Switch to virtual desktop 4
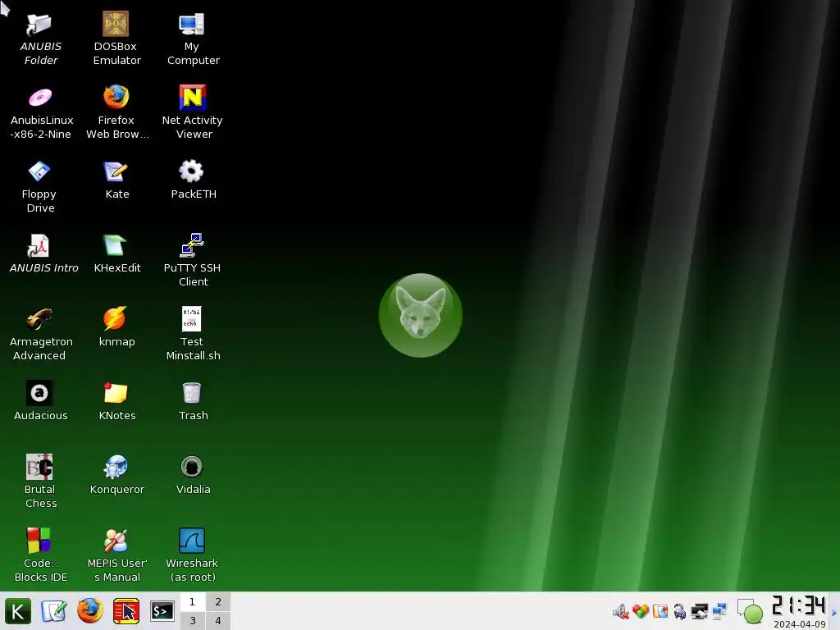This screenshot has width=840, height=630. 218,620
